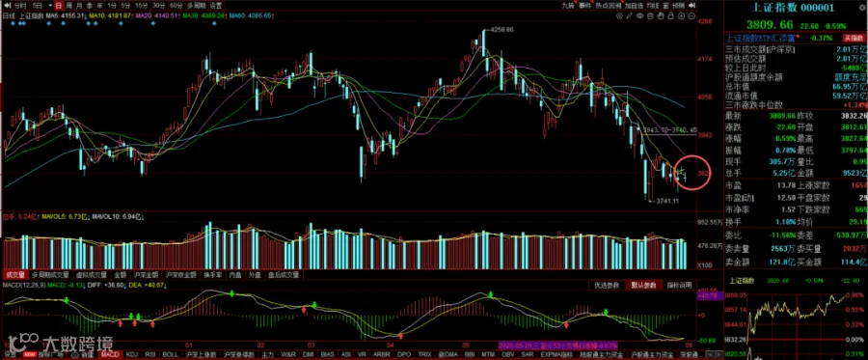Open the 九转 indicator dropdown

point(568,6)
